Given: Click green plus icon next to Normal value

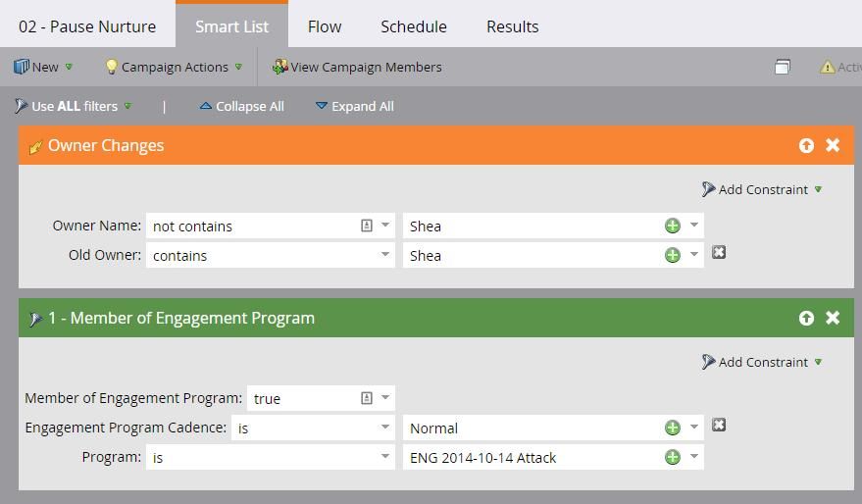Looking at the screenshot, I should pos(672,428).
